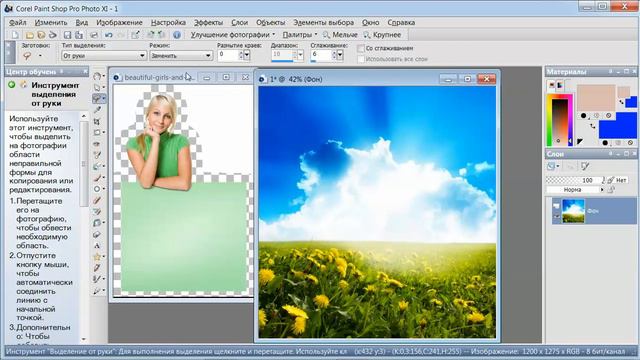The width and height of the screenshot is (640, 360).
Task: Click the Фон layer thumbnail
Action: (x=573, y=211)
